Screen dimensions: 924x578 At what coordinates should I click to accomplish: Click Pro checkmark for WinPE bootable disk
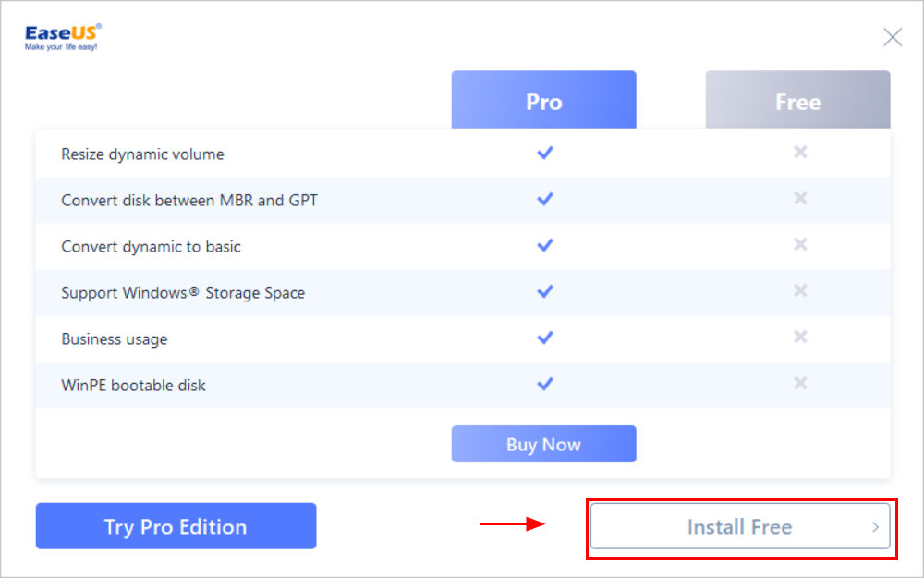coord(545,384)
